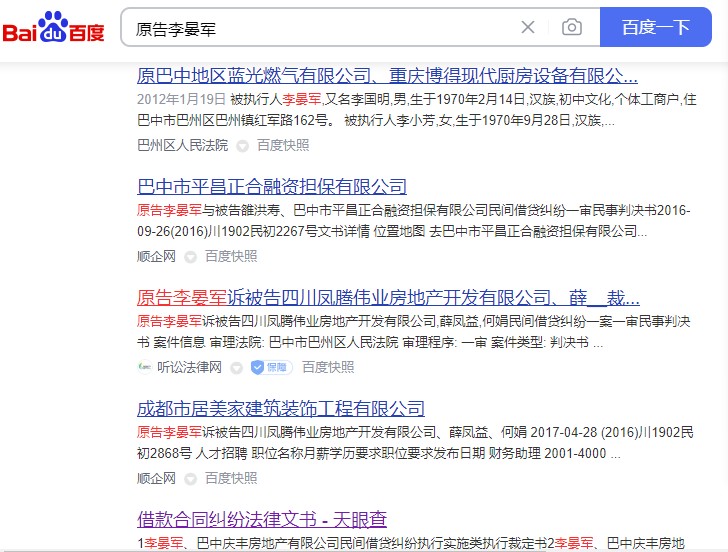Expand the dropdown arrow beside 巴州区人民法院

(242, 146)
